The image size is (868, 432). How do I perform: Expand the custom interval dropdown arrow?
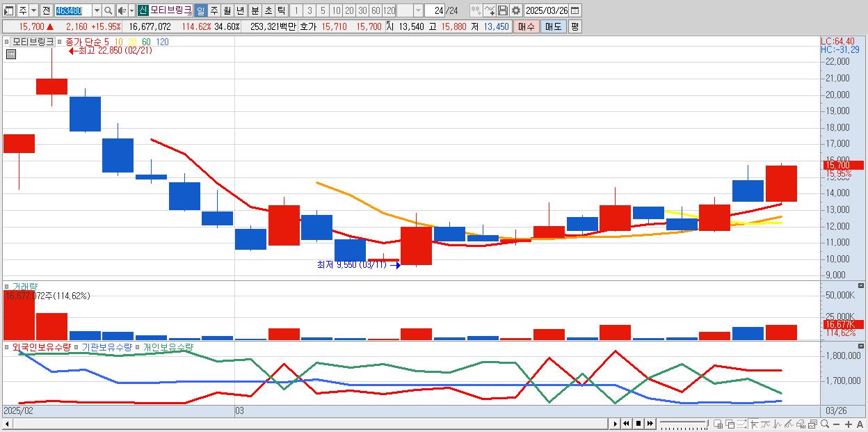pyautogui.click(x=418, y=10)
